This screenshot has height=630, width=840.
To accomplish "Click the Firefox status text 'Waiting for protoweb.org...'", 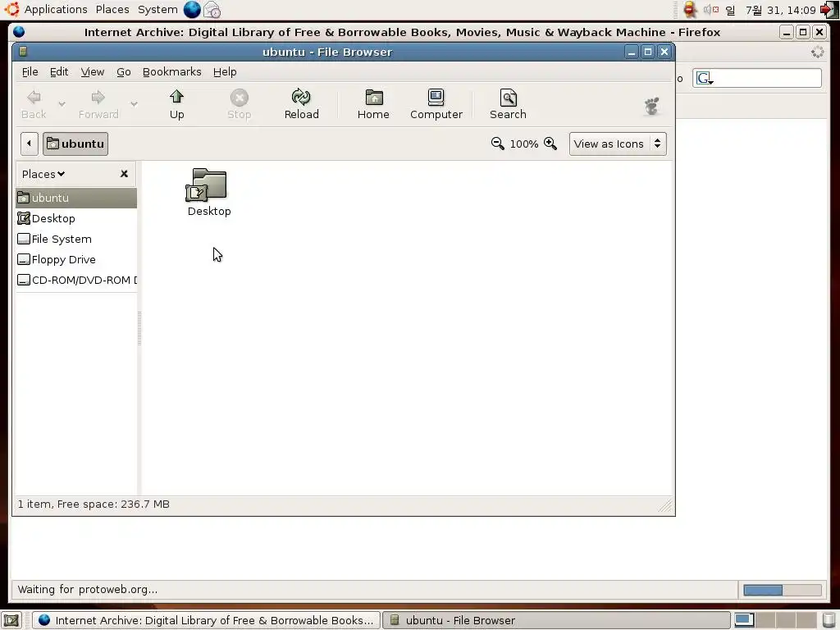I will (x=87, y=589).
